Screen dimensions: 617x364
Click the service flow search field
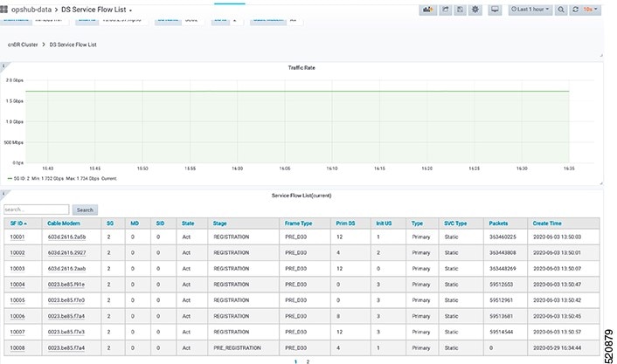[x=36, y=209]
